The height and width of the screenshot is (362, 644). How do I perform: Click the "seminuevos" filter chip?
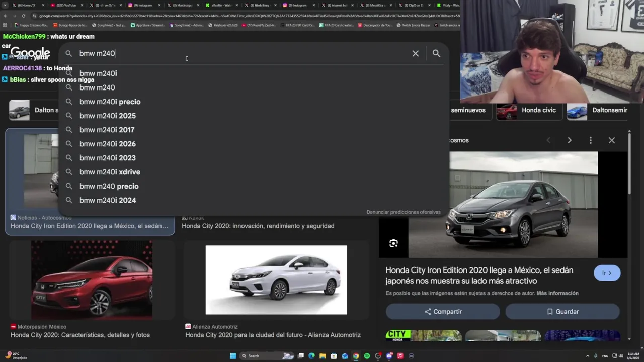(468, 110)
